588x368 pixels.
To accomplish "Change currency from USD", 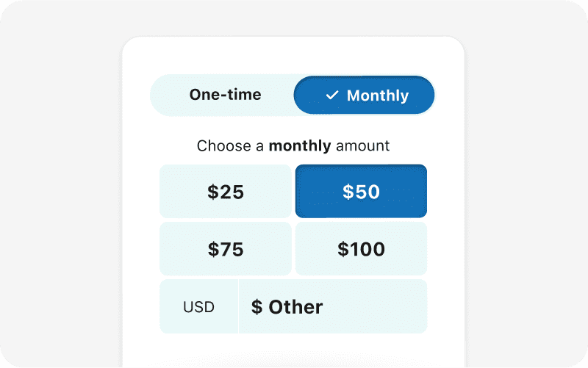I will tap(198, 306).
